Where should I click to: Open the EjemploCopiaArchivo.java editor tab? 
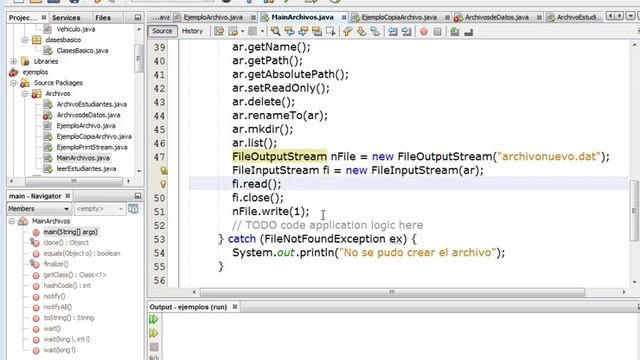[x=399, y=17]
